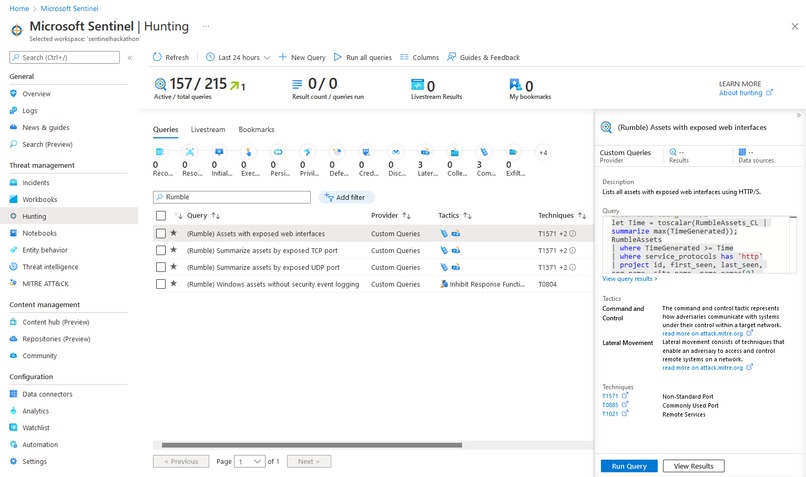The image size is (806, 477).
Task: Sort by the Provider column
Action: [x=391, y=215]
